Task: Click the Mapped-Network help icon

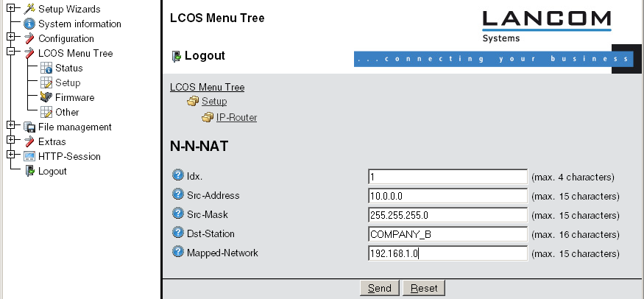Action: (x=177, y=252)
